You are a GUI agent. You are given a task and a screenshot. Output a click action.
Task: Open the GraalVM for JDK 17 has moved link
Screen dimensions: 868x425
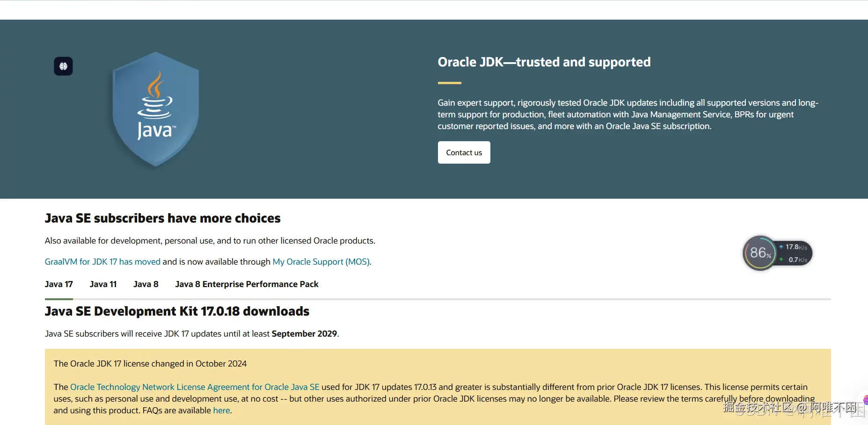[102, 262]
